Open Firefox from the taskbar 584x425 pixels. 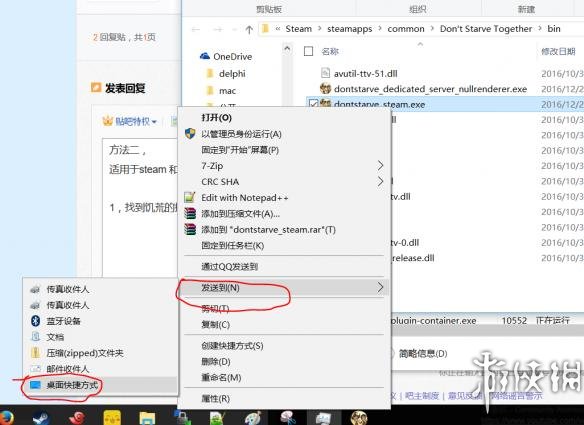(6, 418)
